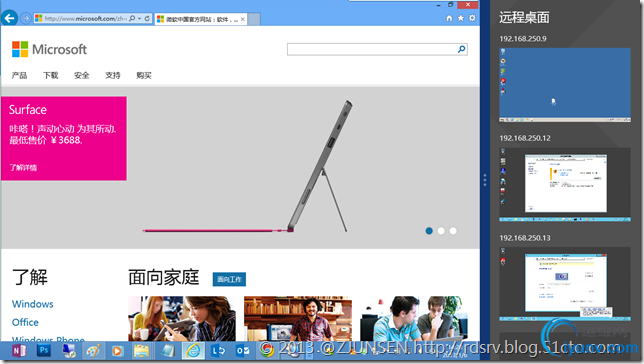Image resolution: width=644 pixels, height=364 pixels.
Task: Open the 192.168.250.12 remote desktop thumbnail
Action: click(x=565, y=184)
